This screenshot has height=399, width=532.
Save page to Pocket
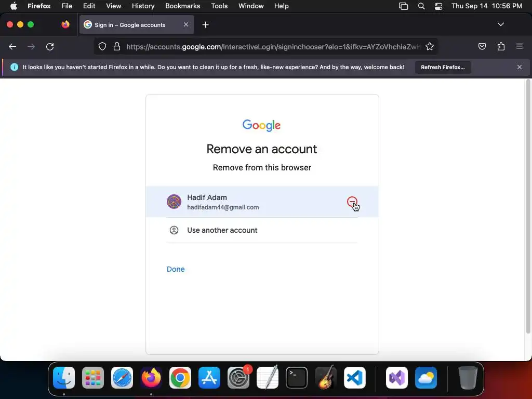point(482,46)
